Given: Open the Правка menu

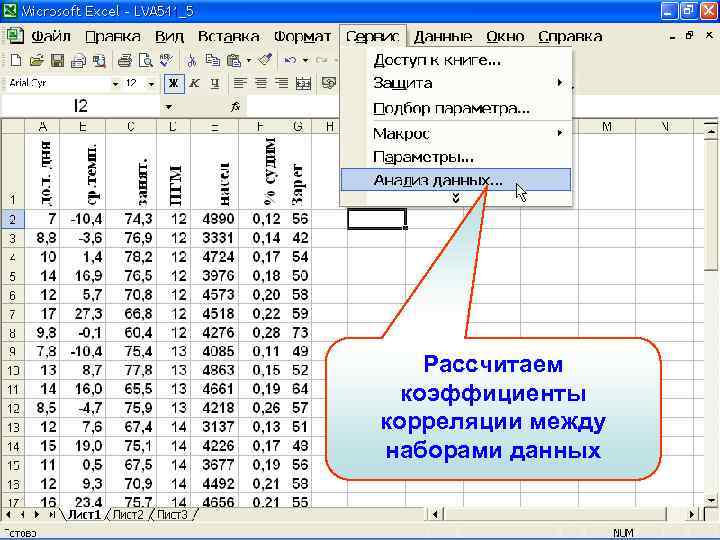Looking at the screenshot, I should pos(113,36).
